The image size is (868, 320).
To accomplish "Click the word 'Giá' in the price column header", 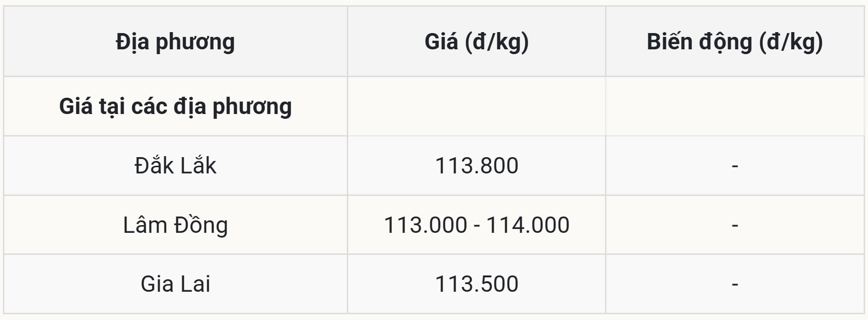I will (x=441, y=42).
